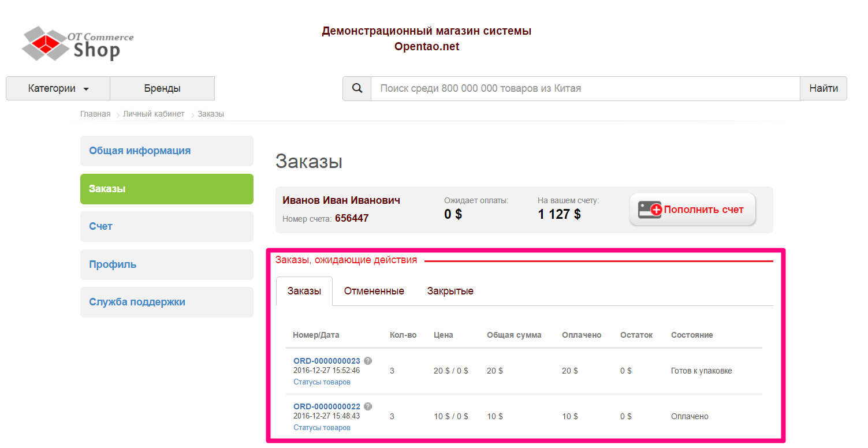Click the magnifying glass search icon
This screenshot has width=868, height=448.
point(356,88)
